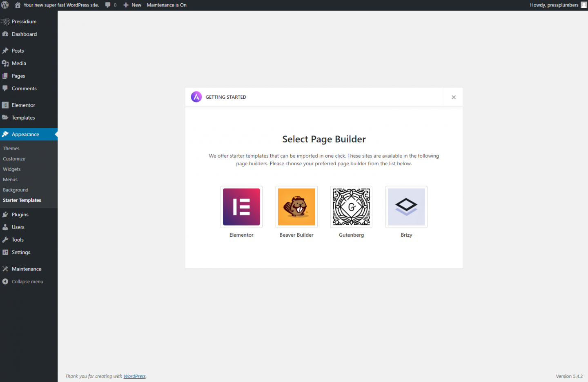This screenshot has height=382, width=588.
Task: Click the Tools wrench icon
Action: (x=5, y=240)
